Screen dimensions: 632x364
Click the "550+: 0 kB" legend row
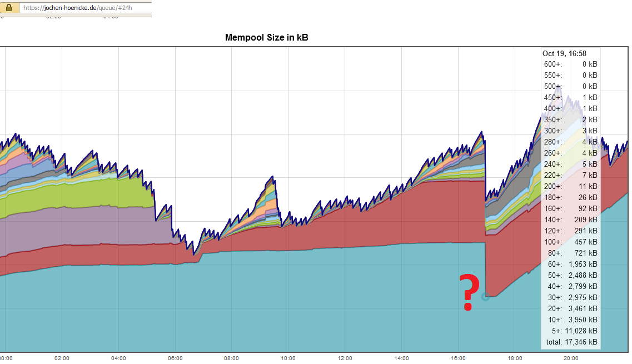[x=570, y=76]
